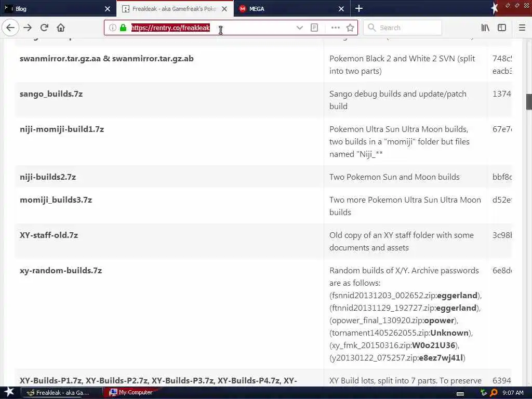Go back to the previous page
Image resolution: width=532 pixels, height=399 pixels.
(10, 28)
